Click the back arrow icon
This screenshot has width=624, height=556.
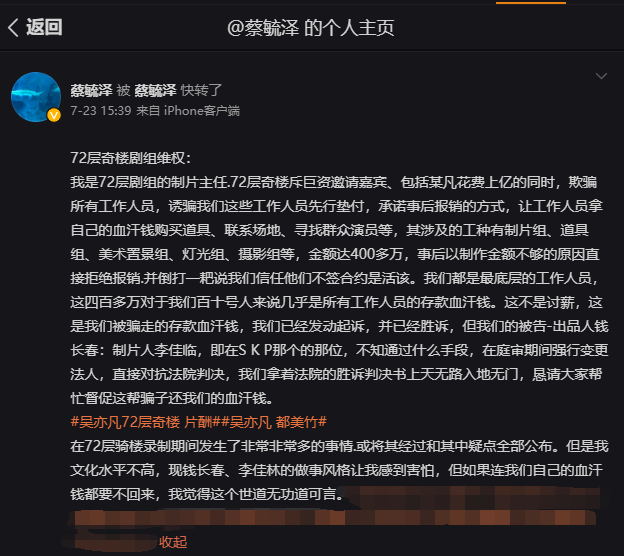click(x=13, y=27)
